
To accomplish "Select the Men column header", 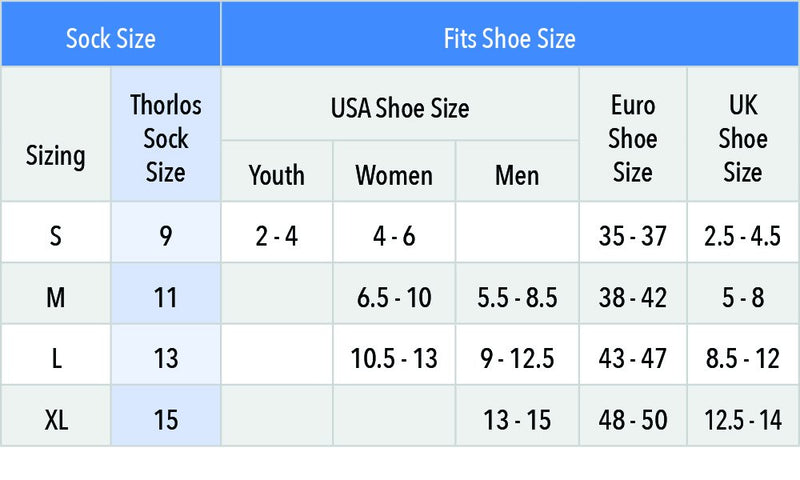I will [517, 171].
